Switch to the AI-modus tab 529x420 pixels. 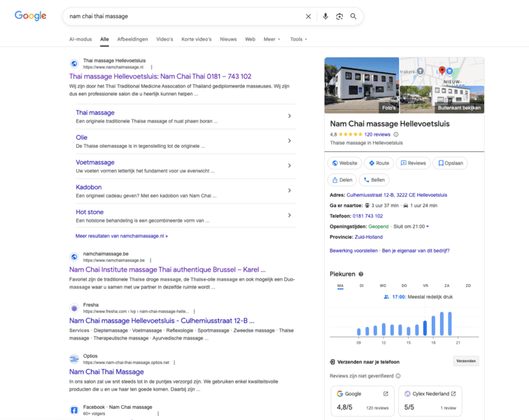tap(80, 39)
